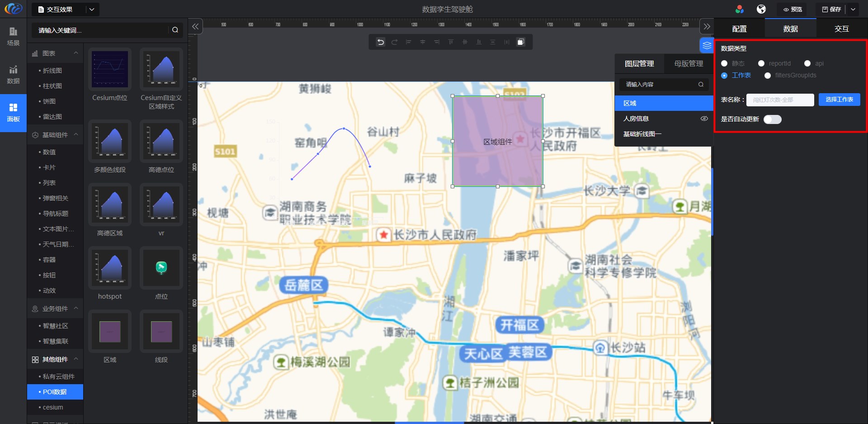
Task: Select the api data type radio button
Action: pyautogui.click(x=807, y=63)
